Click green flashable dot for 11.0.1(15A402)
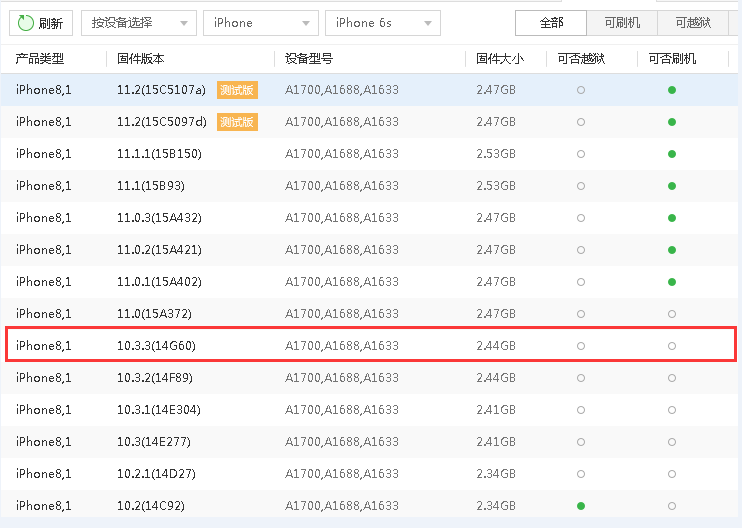This screenshot has width=742, height=528. point(672,282)
